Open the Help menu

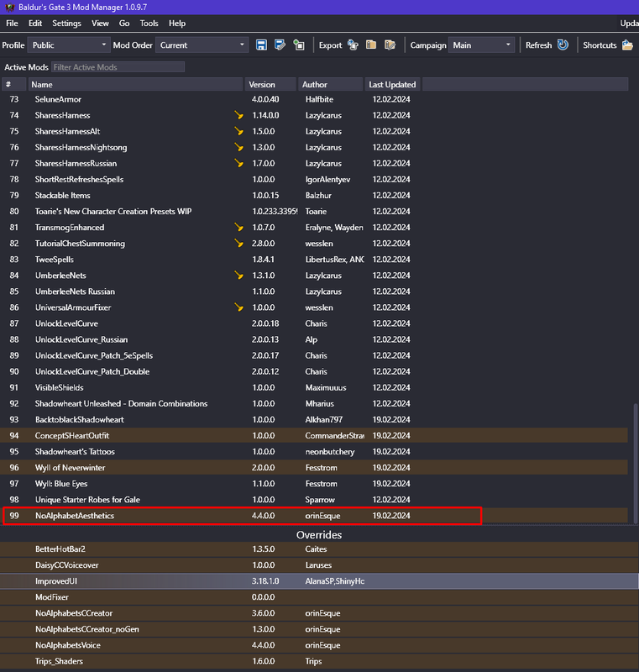click(x=177, y=24)
